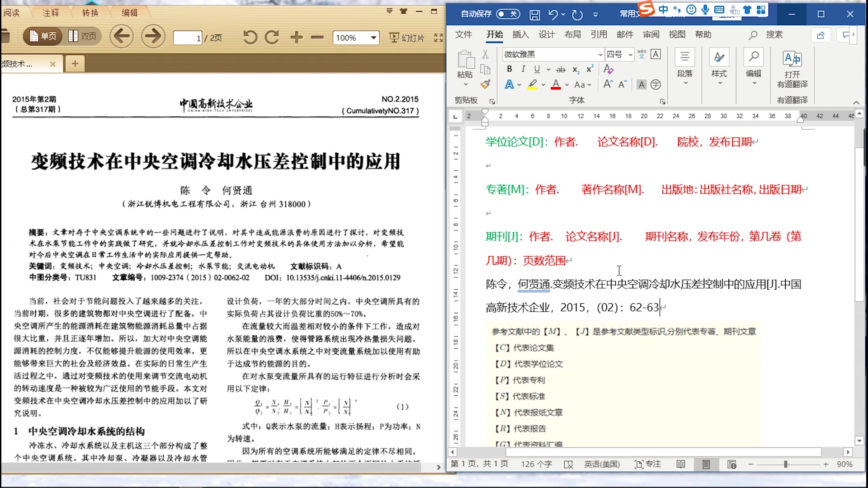Screen dimensions: 868x488
Task: Switch to the 设计 ribbon tab
Action: coord(547,34)
